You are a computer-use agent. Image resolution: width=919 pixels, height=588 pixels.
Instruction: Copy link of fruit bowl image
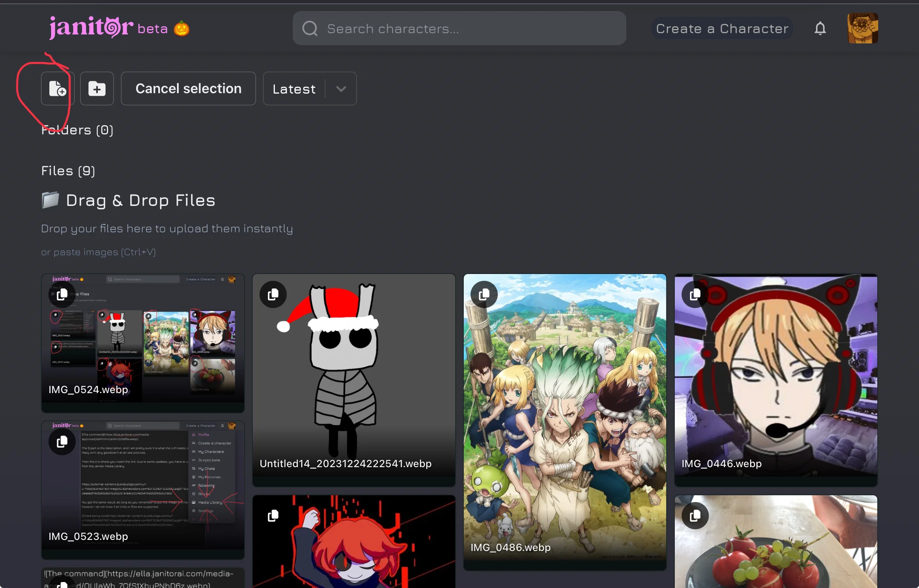[695, 516]
